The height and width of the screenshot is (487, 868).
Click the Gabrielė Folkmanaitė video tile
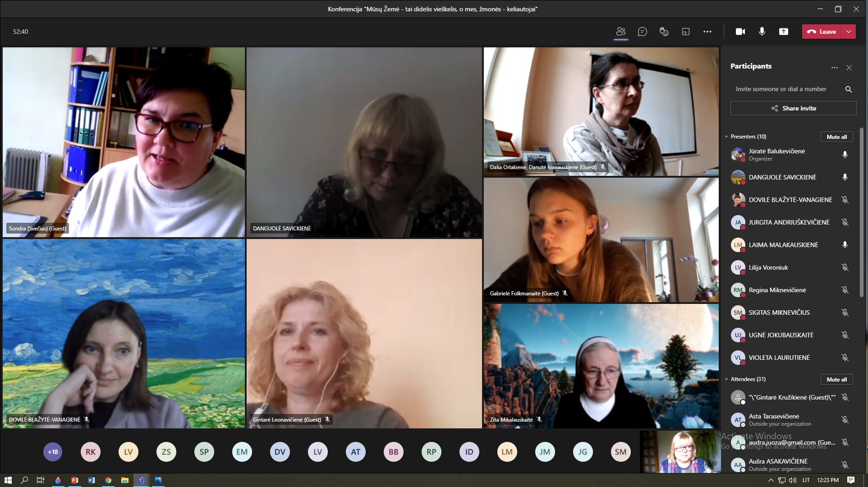point(601,240)
